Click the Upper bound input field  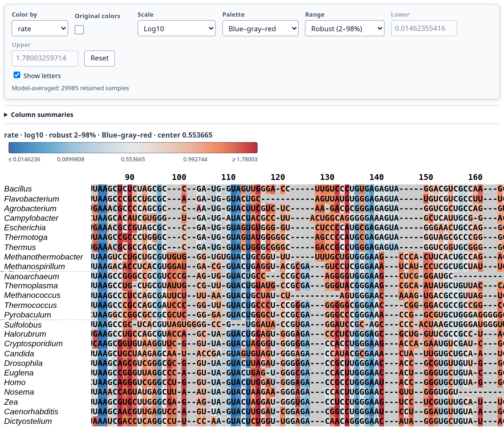pyautogui.click(x=45, y=58)
